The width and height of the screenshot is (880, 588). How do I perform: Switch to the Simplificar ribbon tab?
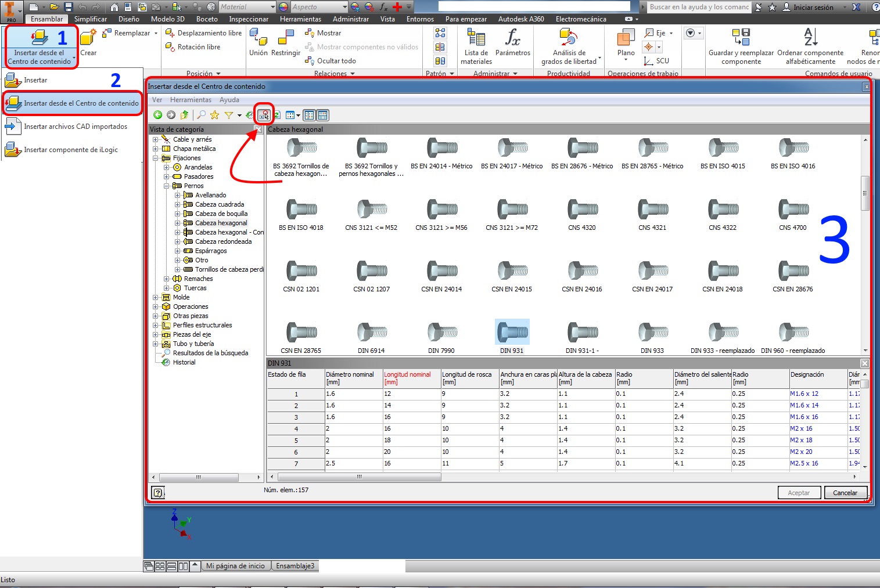[x=91, y=19]
